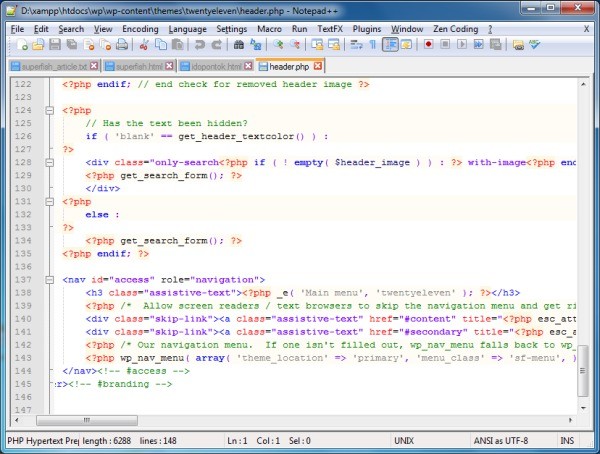Save the current recorded macro icon

(x=496, y=45)
